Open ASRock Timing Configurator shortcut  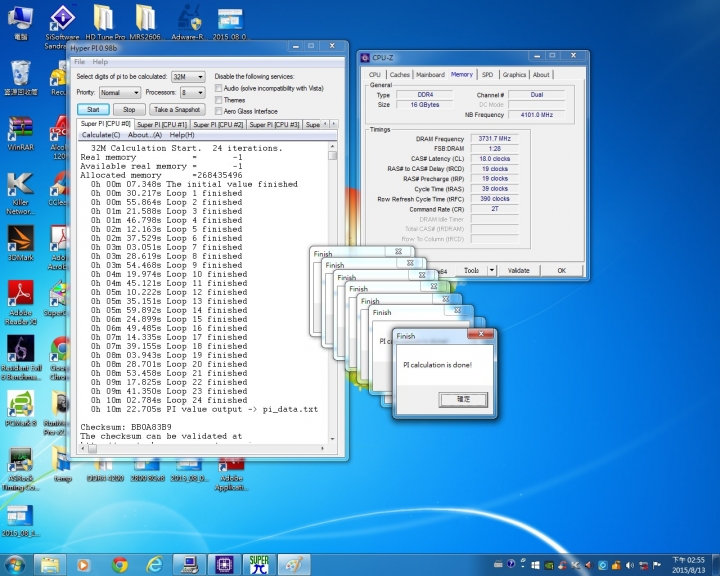(x=21, y=469)
